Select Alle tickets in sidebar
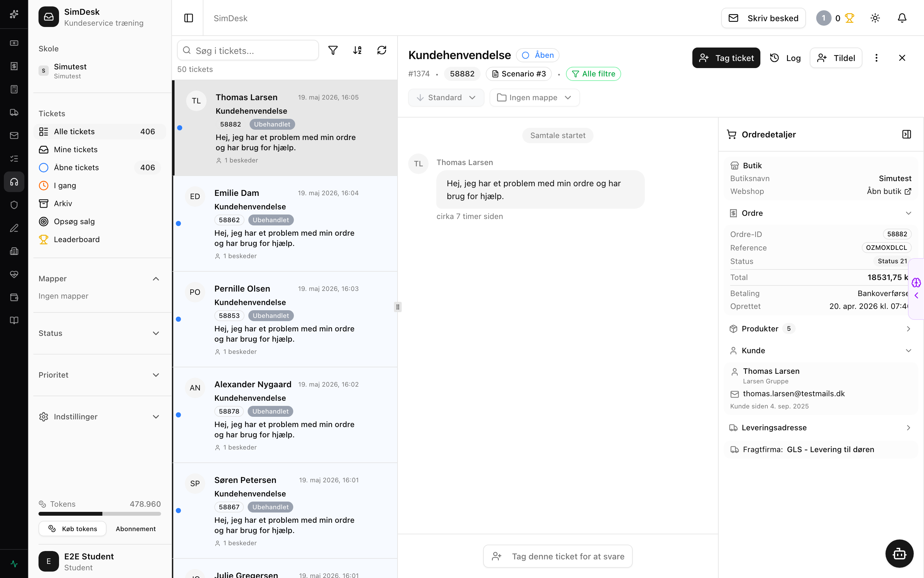Screen dimensions: 924x578 pyautogui.click(x=100, y=132)
